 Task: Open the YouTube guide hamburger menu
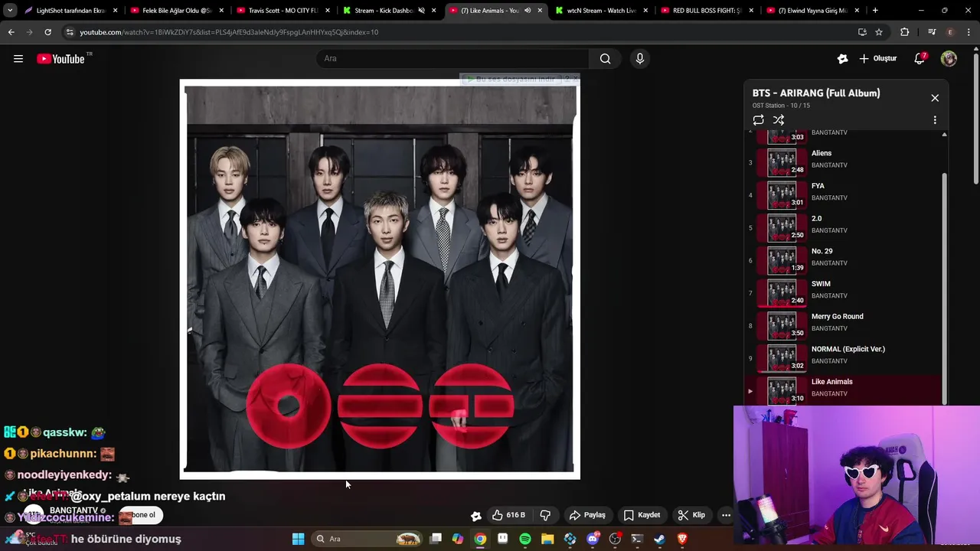tap(18, 58)
